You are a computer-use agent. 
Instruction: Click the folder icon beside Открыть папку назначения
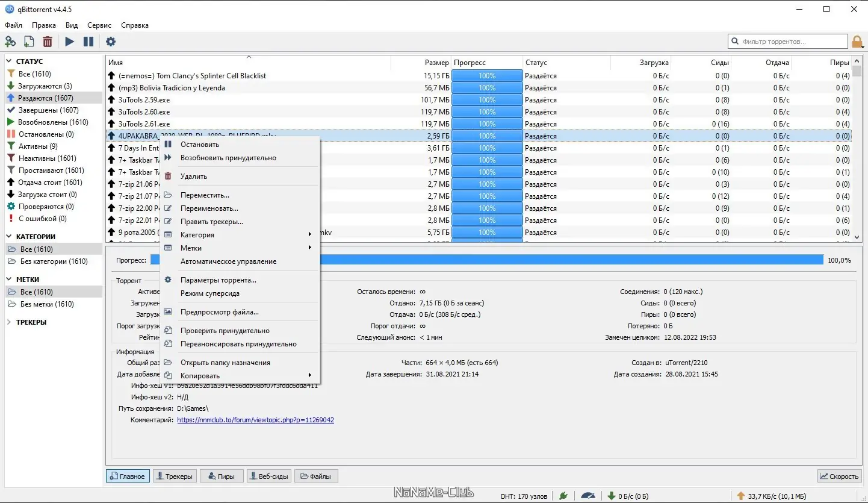(168, 363)
